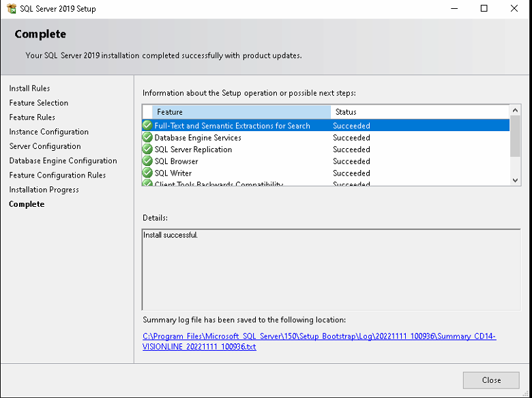Close the setup window with X
The image size is (532, 398).
pyautogui.click(x=514, y=8)
